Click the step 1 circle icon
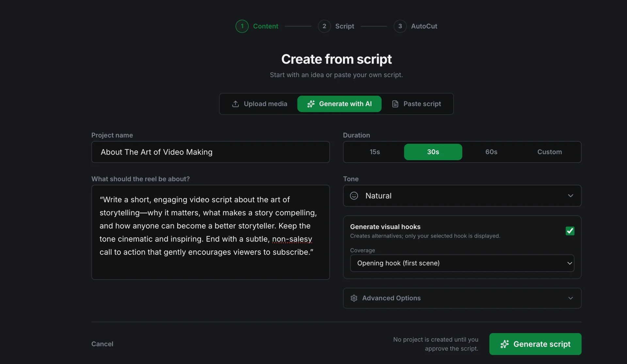The image size is (627, 364). pos(242,26)
